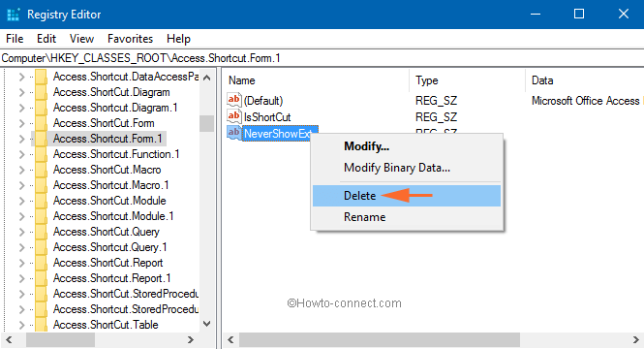This screenshot has width=644, height=349.
Task: Select the Access.Shortcut.Report.1 key
Action: pyautogui.click(x=111, y=278)
